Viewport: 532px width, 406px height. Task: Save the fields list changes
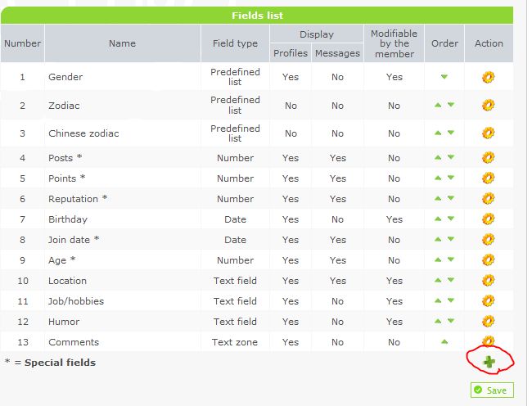(492, 390)
